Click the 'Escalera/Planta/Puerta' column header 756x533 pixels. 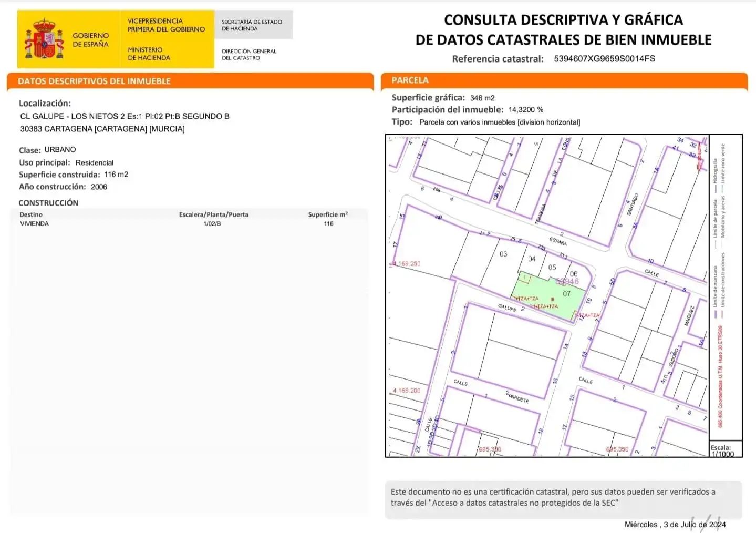tap(213, 214)
